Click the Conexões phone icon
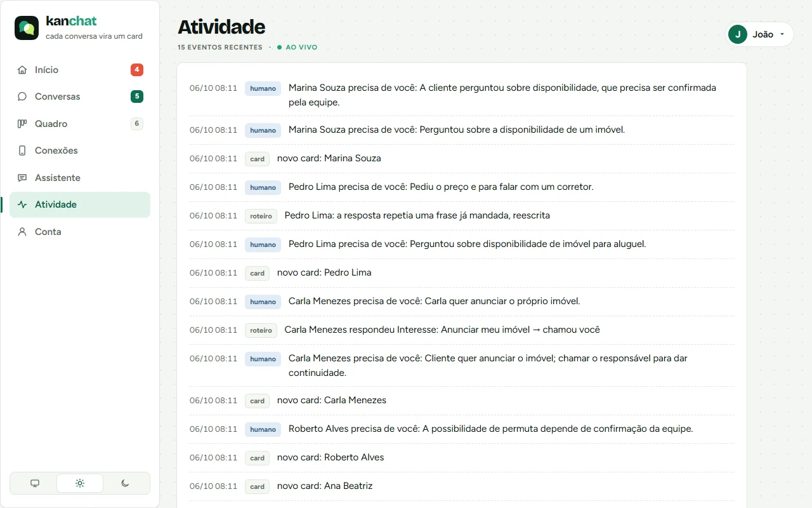This screenshot has width=812, height=508. 22,150
